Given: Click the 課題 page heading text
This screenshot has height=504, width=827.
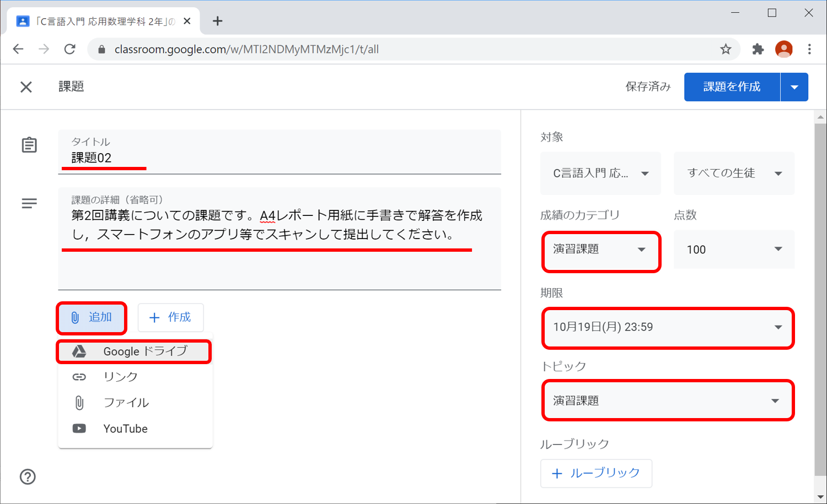Looking at the screenshot, I should coord(71,86).
